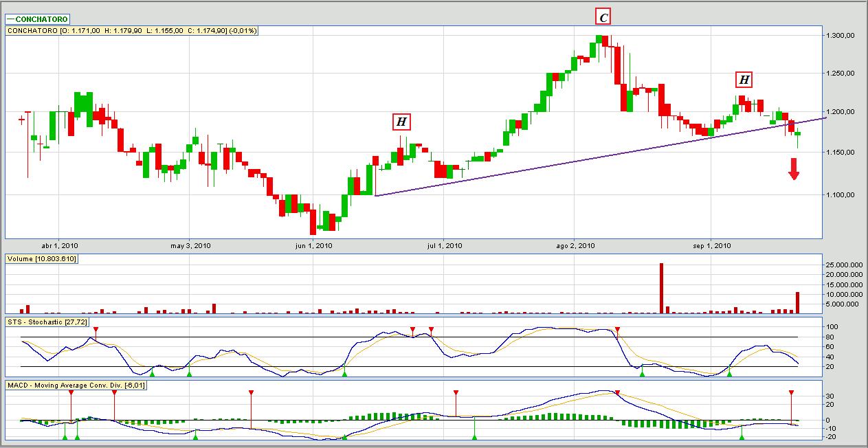
Task: Click the Volume [10.803.610] panel label
Action: [x=41, y=258]
